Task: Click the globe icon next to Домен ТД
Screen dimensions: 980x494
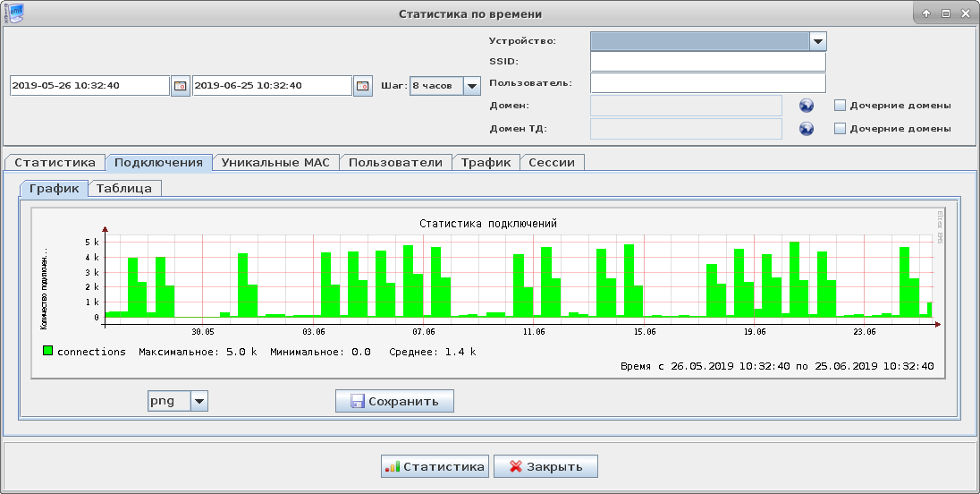Action: (x=807, y=128)
